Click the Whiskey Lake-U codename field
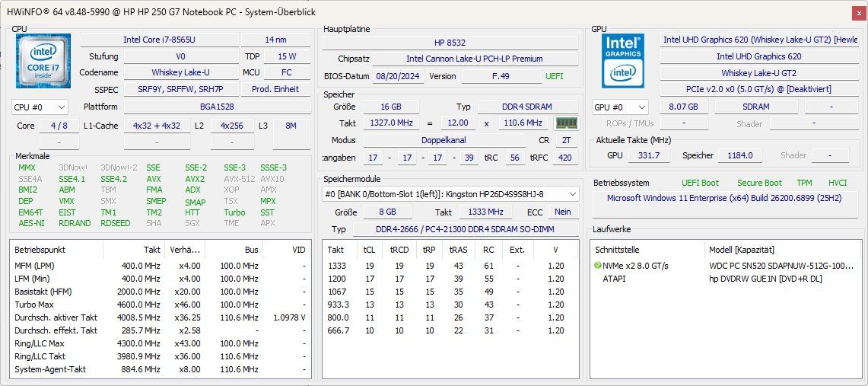 coord(180,72)
